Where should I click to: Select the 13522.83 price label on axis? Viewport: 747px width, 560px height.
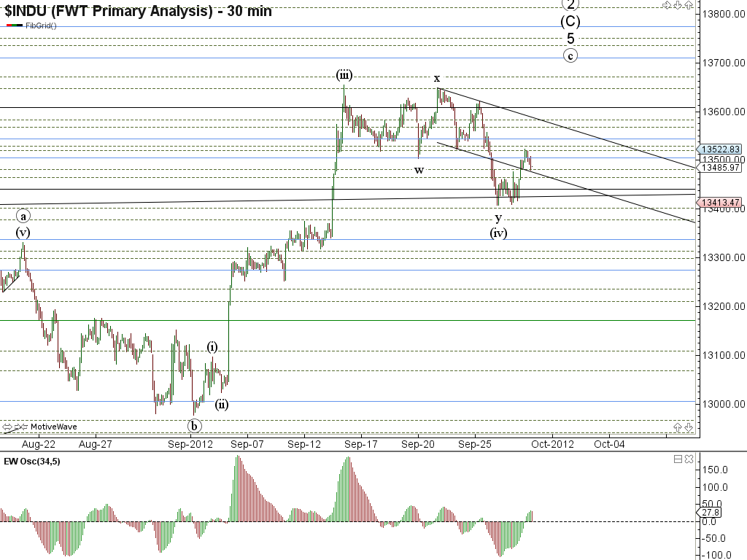pos(721,149)
